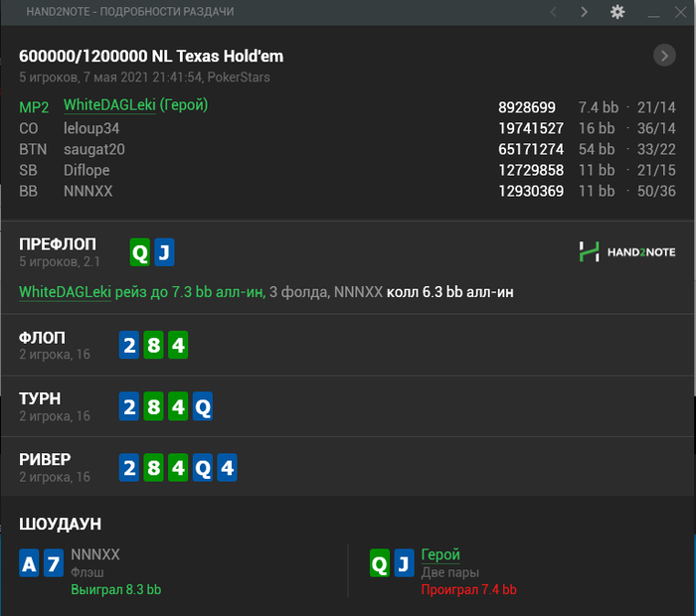Click the BTN position label
This screenshot has width=696, height=616.
pyautogui.click(x=33, y=149)
